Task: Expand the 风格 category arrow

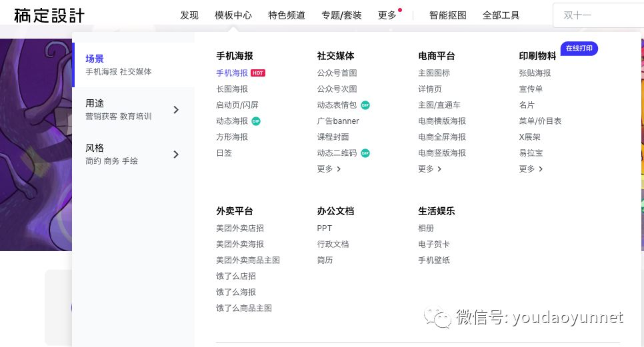Action: [176, 155]
